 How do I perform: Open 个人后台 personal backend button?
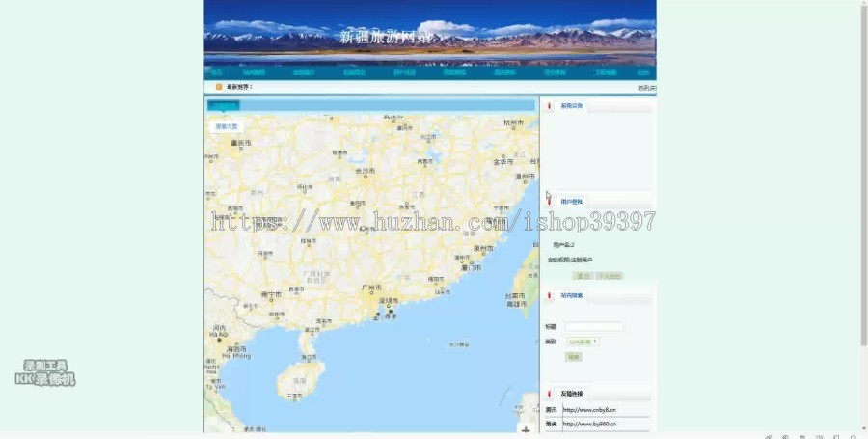[x=610, y=276]
